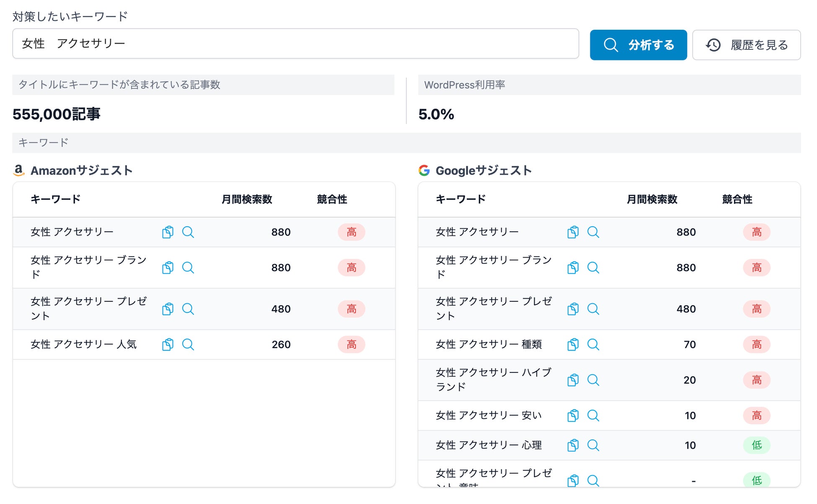Click the keyword input field
The image size is (817, 504).
click(x=295, y=44)
